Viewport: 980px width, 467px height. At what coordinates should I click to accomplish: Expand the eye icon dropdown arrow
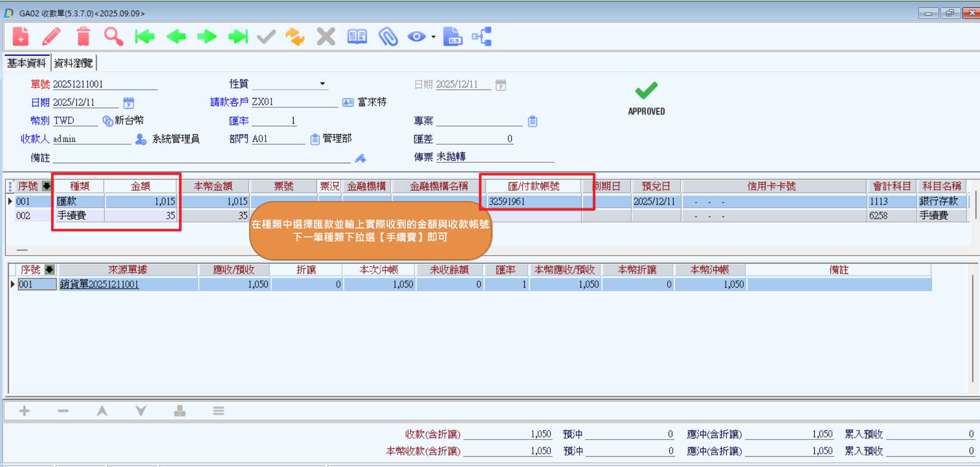tap(434, 37)
